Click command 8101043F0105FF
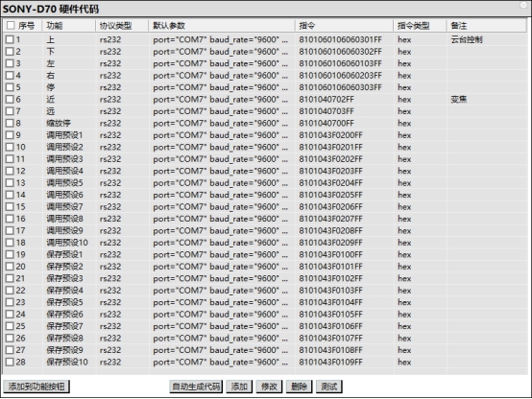This screenshot has height=399, width=532. [x=330, y=315]
